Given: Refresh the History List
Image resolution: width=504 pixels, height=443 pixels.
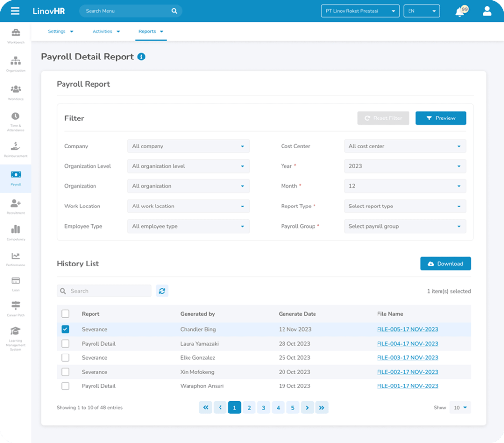Looking at the screenshot, I should pos(162,291).
